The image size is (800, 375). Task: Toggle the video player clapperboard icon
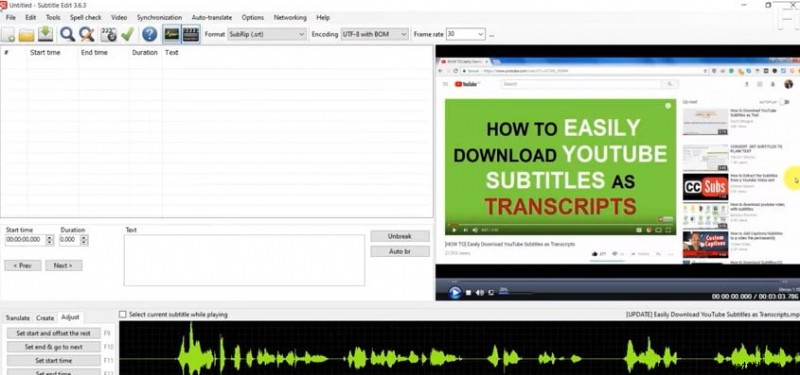click(191, 34)
